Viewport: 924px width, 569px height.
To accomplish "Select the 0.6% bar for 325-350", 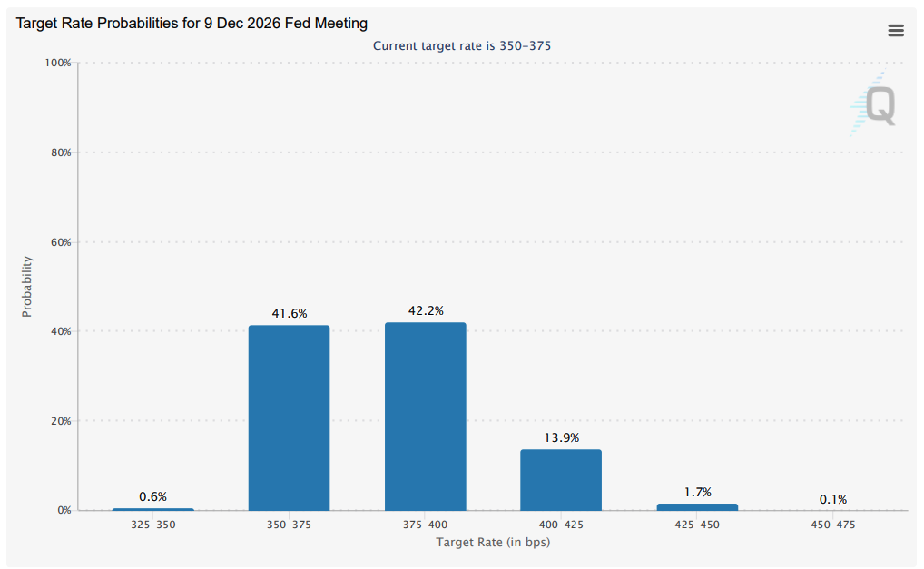I will (x=153, y=509).
